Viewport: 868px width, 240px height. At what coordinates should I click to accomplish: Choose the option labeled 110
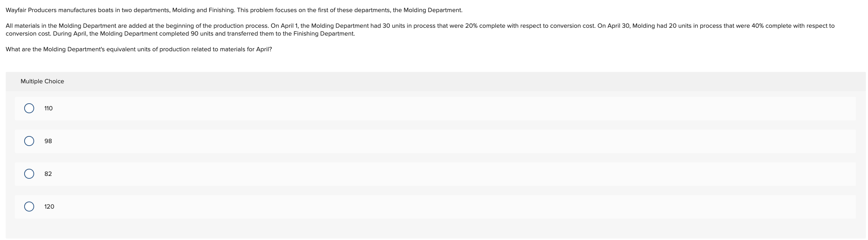pos(48,108)
